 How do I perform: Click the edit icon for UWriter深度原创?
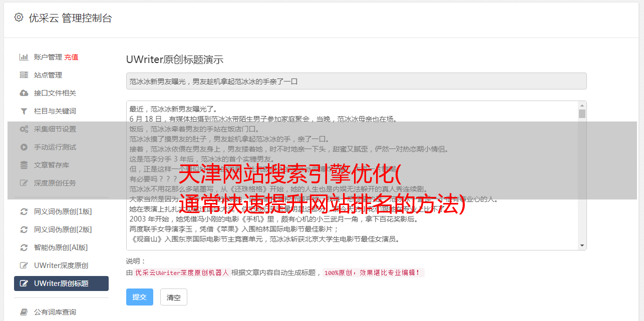[24, 265]
